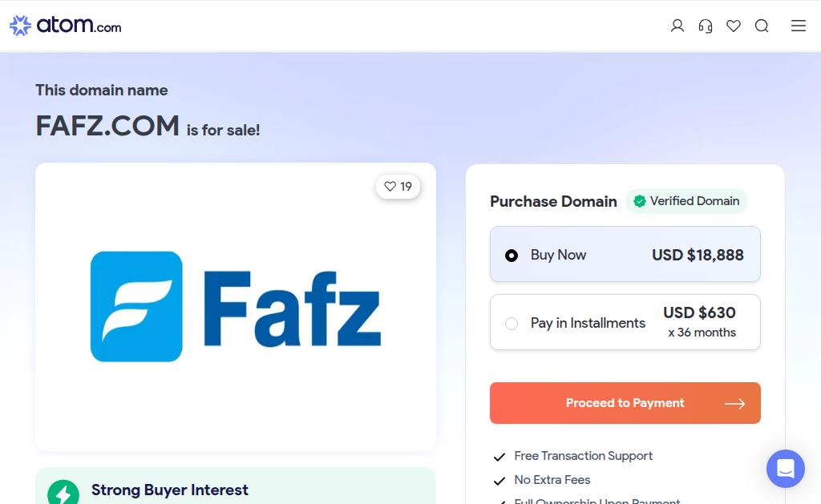Screen dimensions: 821x504
Task: Open the hamburger menu
Action: click(799, 26)
